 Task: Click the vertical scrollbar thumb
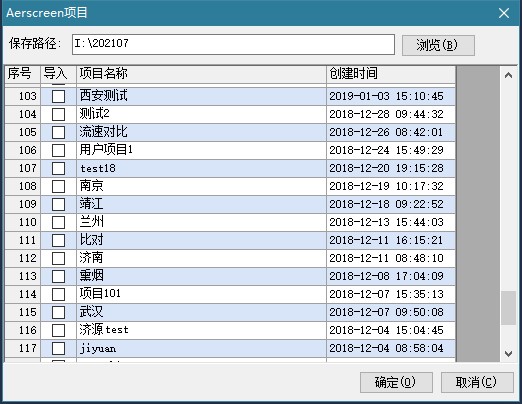pos(508,308)
